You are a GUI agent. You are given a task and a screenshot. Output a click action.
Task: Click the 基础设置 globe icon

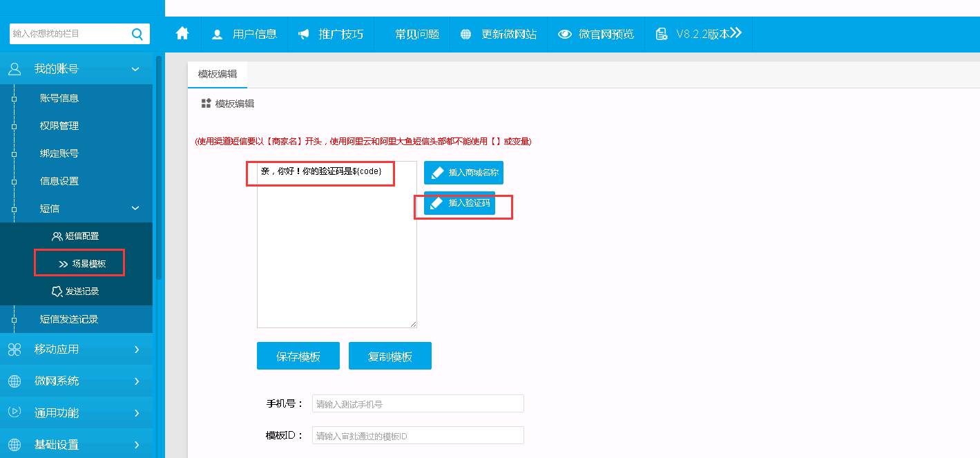click(15, 444)
